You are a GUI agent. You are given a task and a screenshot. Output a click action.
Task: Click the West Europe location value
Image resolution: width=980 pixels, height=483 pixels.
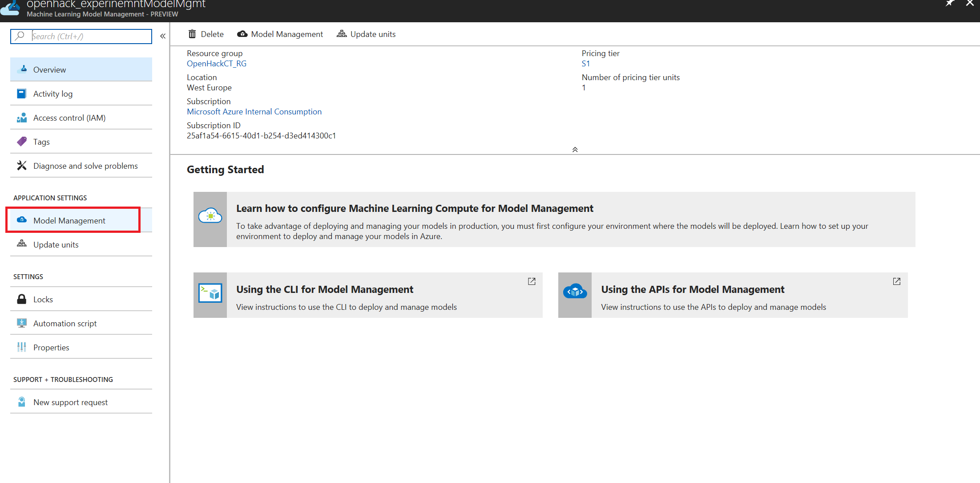[209, 88]
